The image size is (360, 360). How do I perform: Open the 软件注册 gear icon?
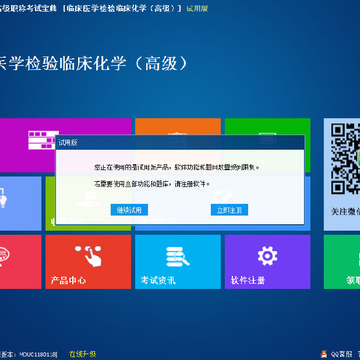[267, 256]
